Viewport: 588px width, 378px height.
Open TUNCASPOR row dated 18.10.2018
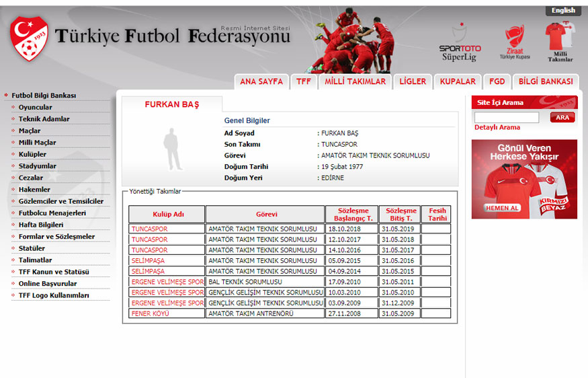click(149, 229)
